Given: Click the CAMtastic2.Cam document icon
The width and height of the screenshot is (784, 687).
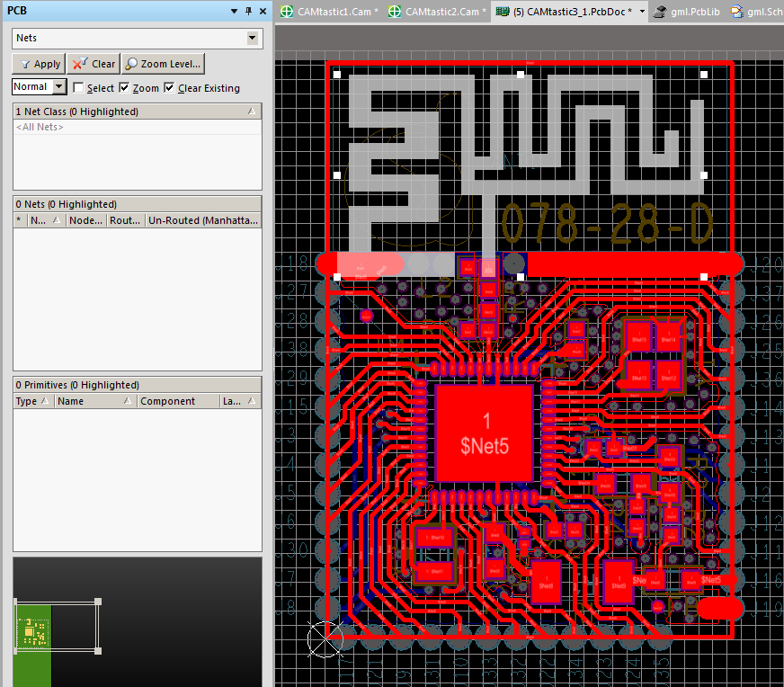Looking at the screenshot, I should point(395,12).
